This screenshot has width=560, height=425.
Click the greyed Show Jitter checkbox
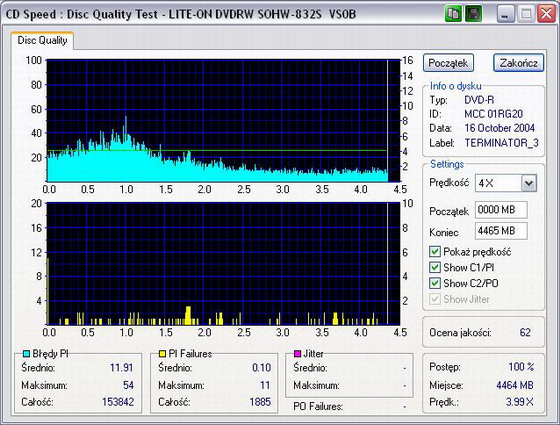[x=434, y=299]
